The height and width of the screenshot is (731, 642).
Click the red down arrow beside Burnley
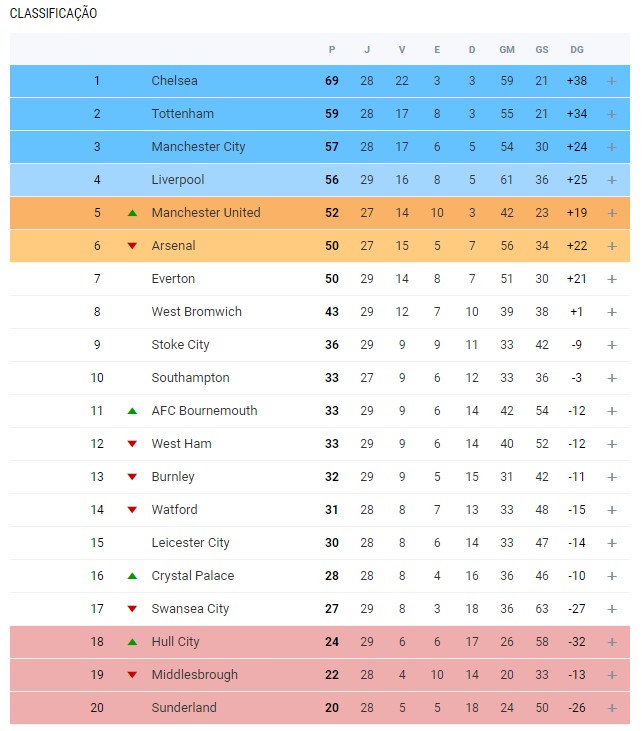132,477
